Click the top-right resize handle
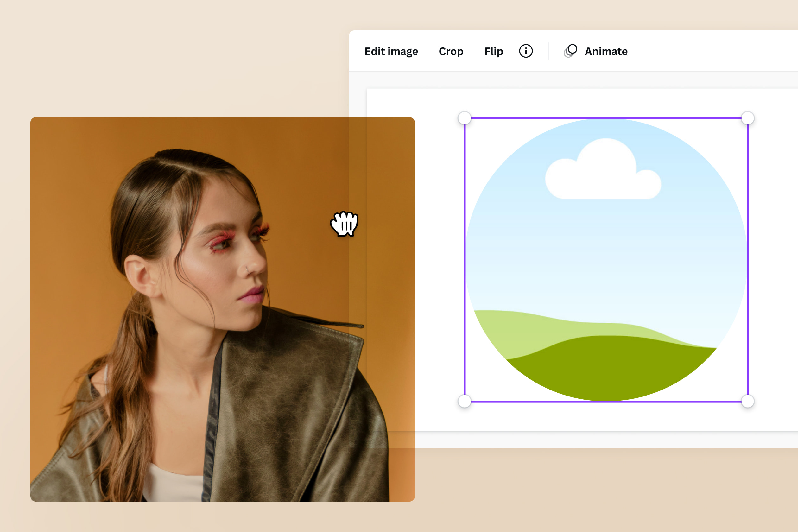 [747, 118]
